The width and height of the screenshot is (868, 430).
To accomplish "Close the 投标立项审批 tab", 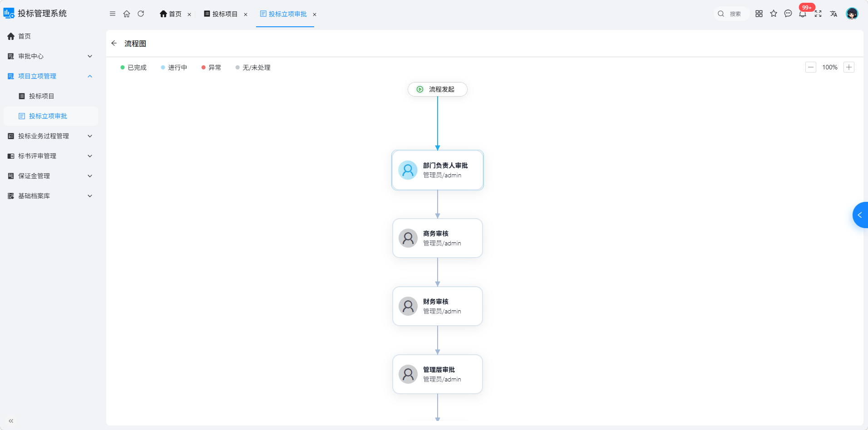I will (315, 15).
